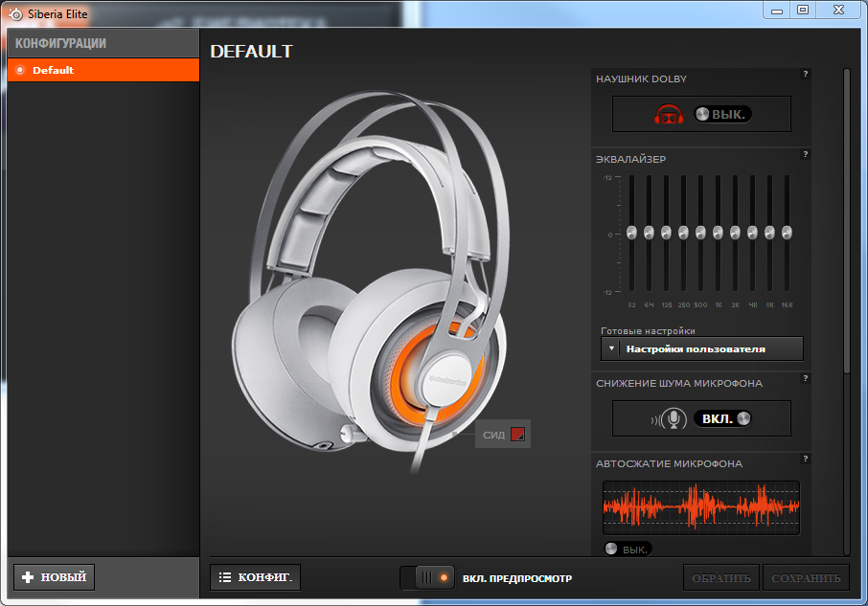Open help for equalizer section
The image size is (868, 606).
806,154
